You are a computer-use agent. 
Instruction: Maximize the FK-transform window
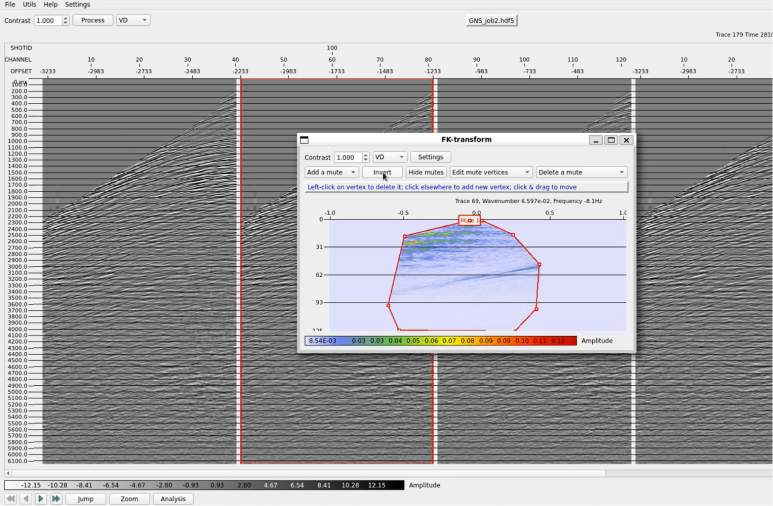[611, 140]
